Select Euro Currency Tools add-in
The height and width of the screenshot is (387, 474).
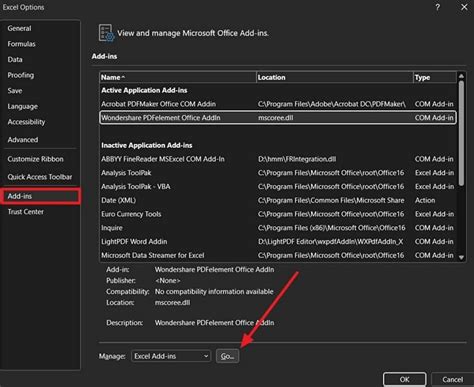[x=278, y=214]
